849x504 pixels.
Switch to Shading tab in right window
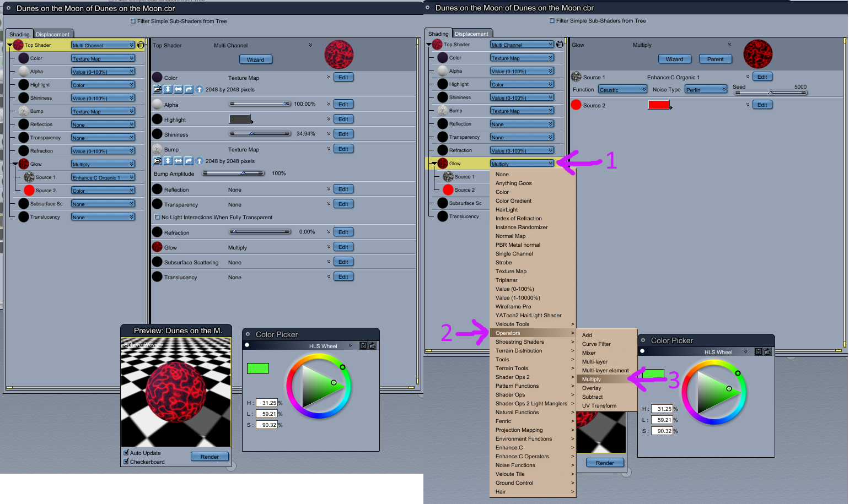tap(438, 34)
